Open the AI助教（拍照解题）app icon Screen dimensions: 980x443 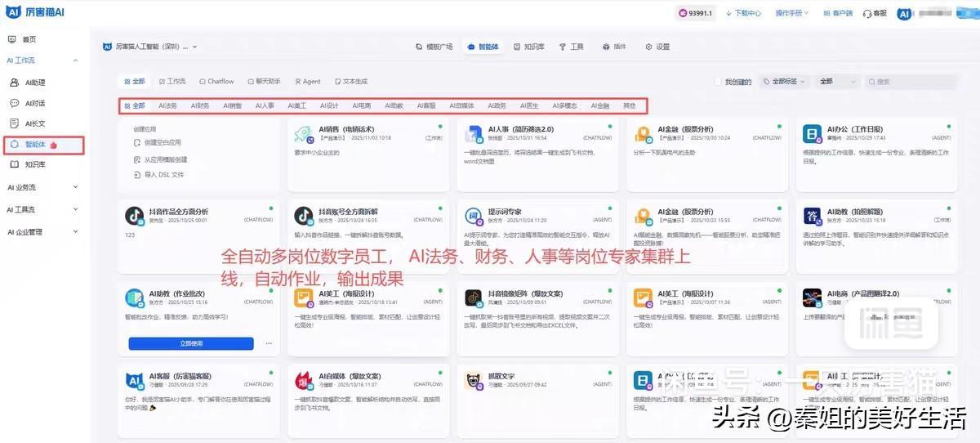(x=813, y=216)
